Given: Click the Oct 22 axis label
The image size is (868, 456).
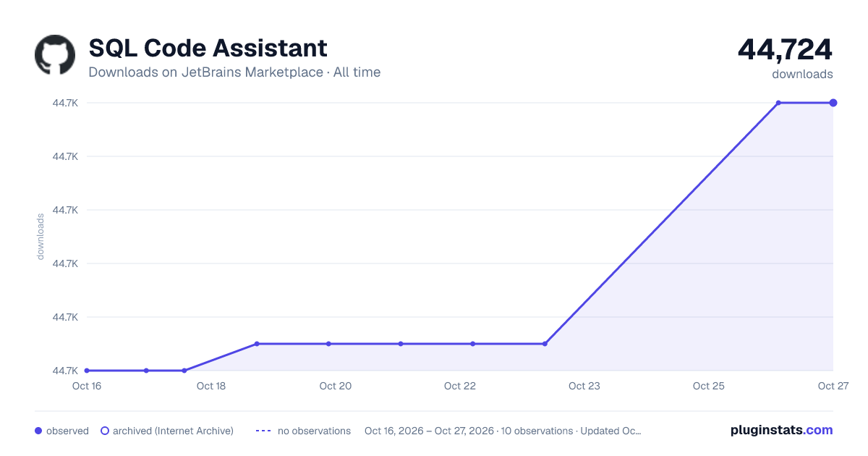Looking at the screenshot, I should point(460,386).
